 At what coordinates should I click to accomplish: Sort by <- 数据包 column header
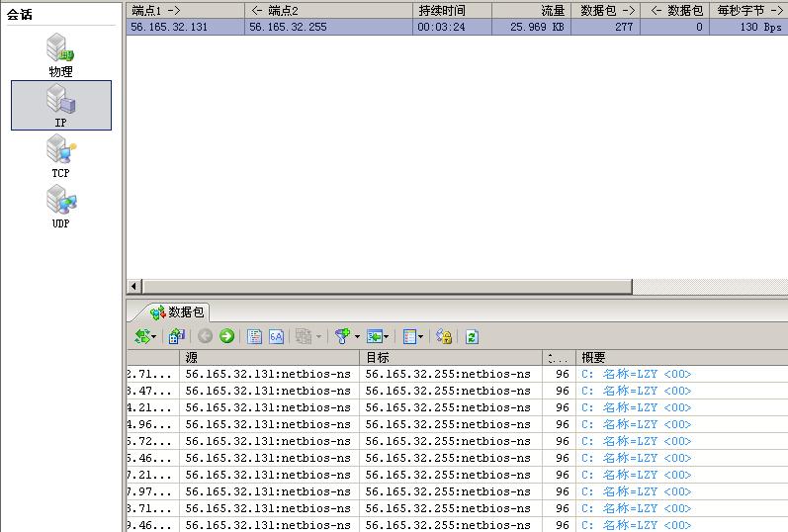[x=675, y=11]
